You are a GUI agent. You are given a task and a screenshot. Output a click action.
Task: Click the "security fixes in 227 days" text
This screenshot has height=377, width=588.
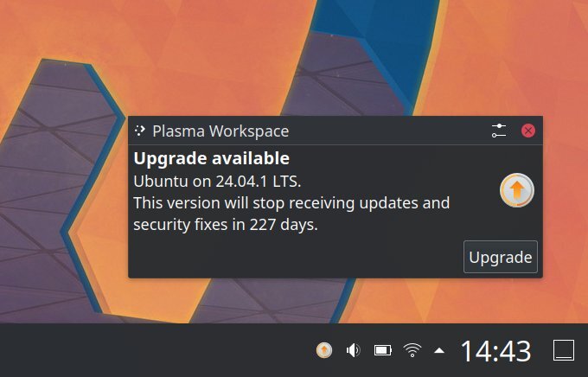click(226, 225)
